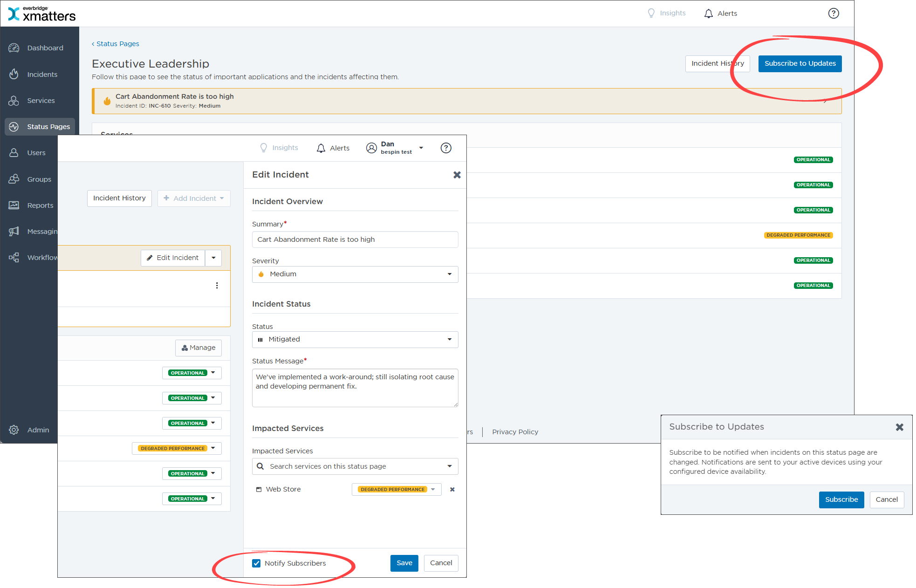Open Web Store Degraded Performance status dropdown
This screenshot has height=588, width=916.
pos(396,489)
